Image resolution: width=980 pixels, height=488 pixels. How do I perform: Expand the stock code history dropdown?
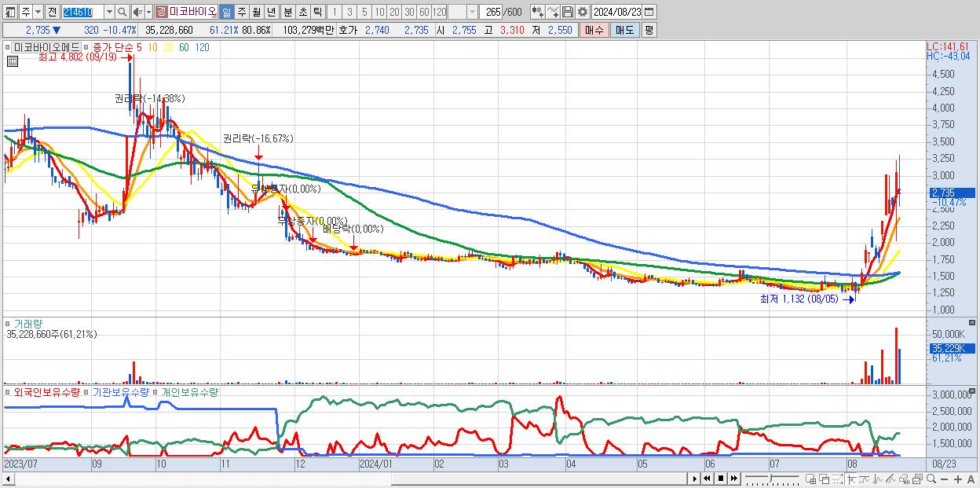[x=109, y=13]
